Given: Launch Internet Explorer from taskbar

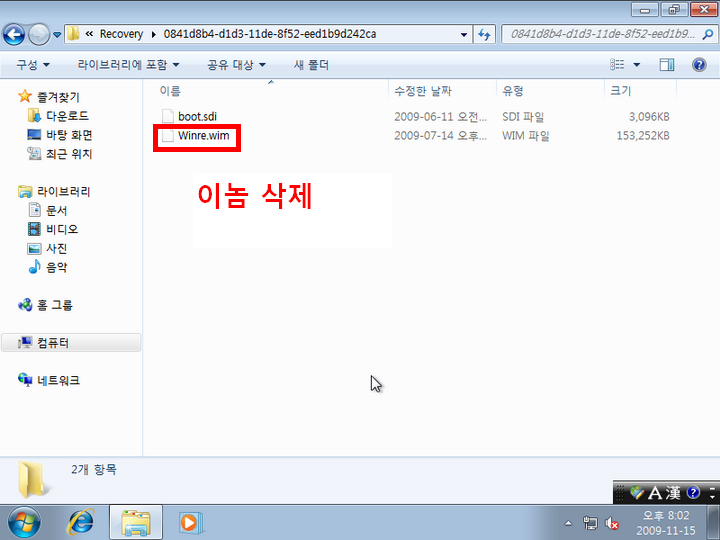Looking at the screenshot, I should pos(81,523).
